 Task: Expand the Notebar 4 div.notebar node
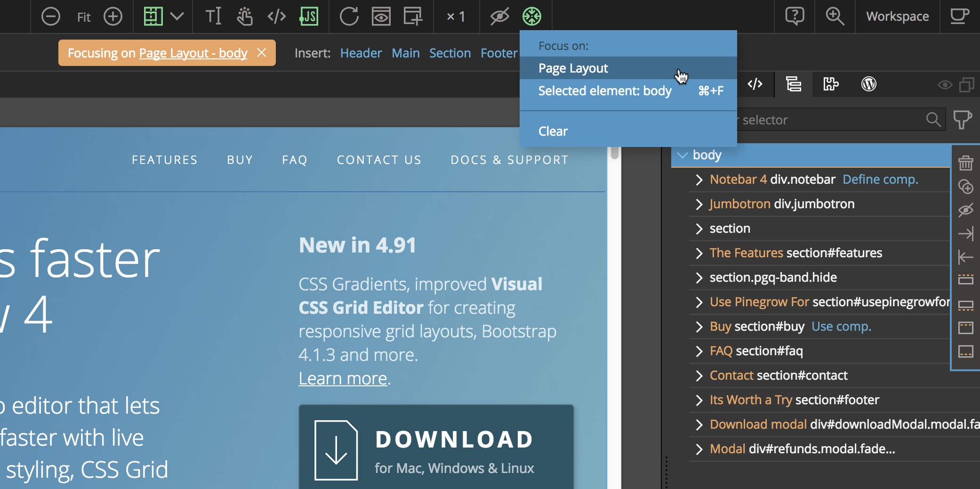699,179
